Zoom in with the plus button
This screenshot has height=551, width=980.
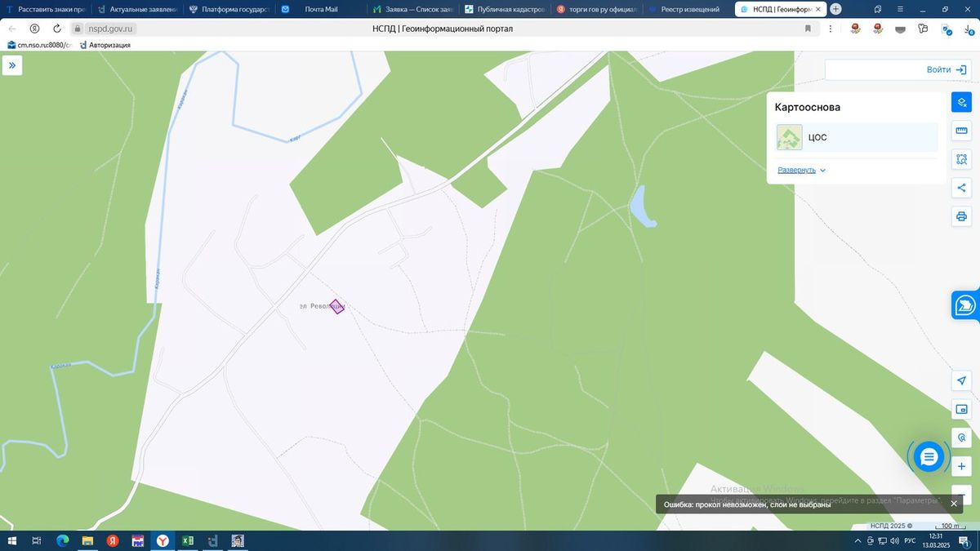click(962, 466)
